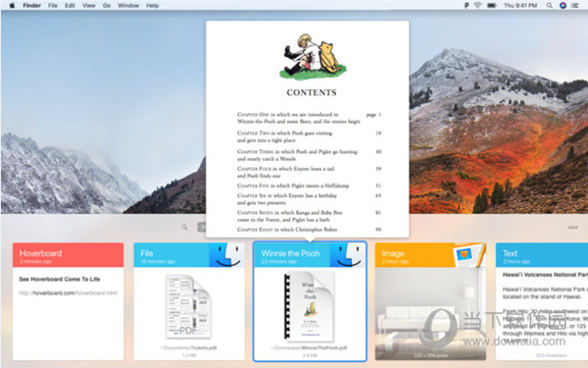
Task: Open the Wi-Fi status menu
Action: [x=477, y=5]
